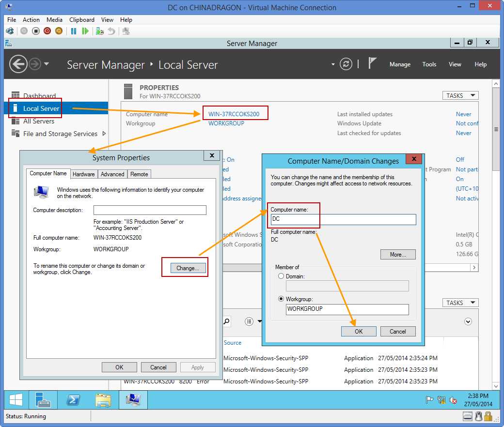Expand the events criteria chevron circle

tap(468, 321)
